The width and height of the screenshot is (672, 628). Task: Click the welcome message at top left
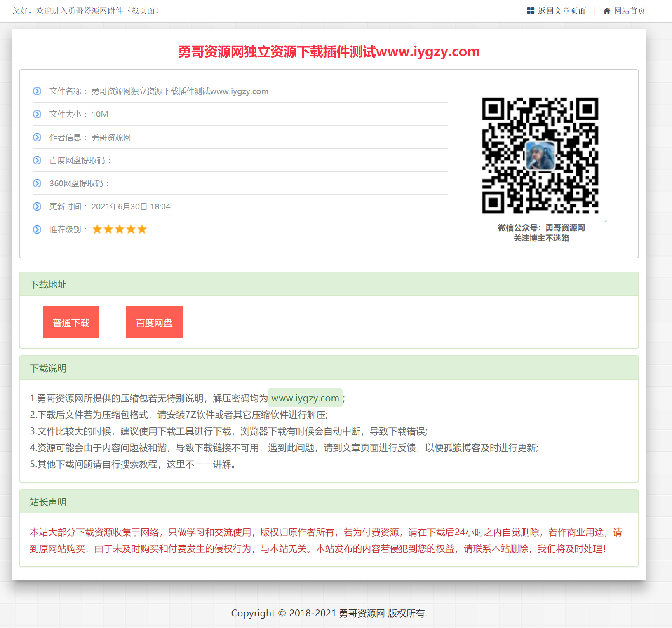click(85, 11)
